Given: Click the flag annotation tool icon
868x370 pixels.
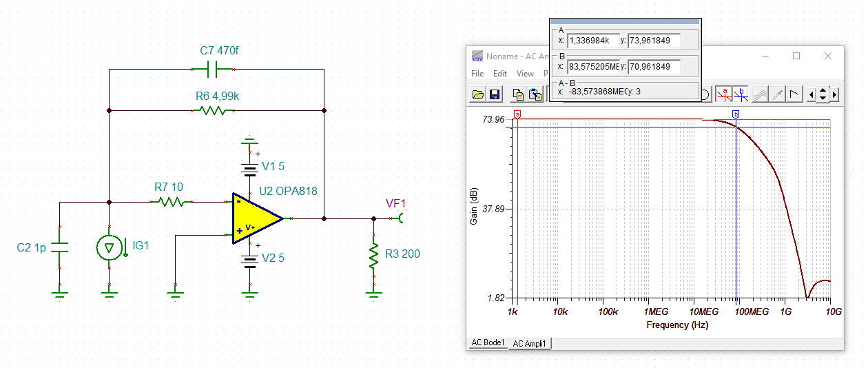Looking at the screenshot, I should (794, 94).
